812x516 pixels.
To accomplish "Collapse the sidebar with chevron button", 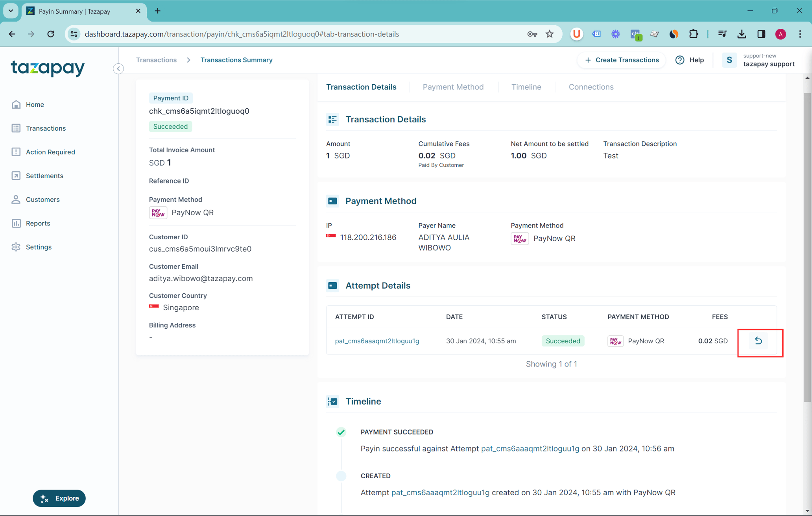I will coord(118,69).
